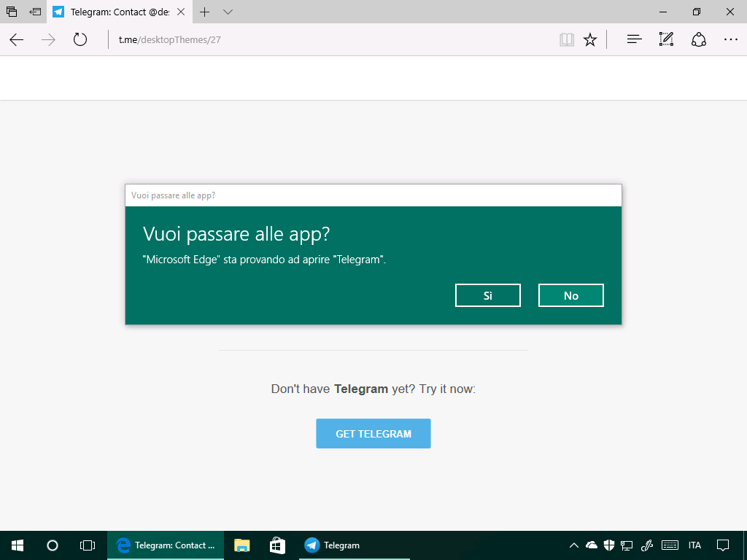747x560 pixels.
Task: Click the "Vuoi passare alle app?" heading
Action: coord(236,234)
